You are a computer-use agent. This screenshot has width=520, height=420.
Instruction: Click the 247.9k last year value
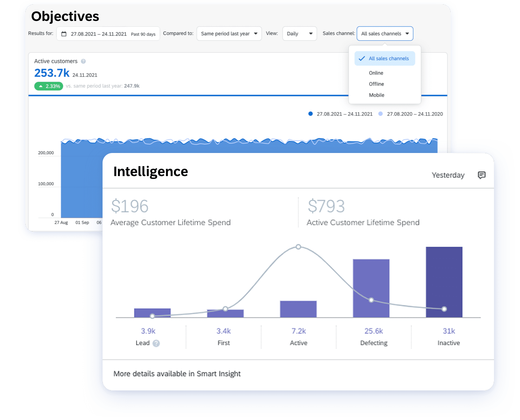pos(132,86)
